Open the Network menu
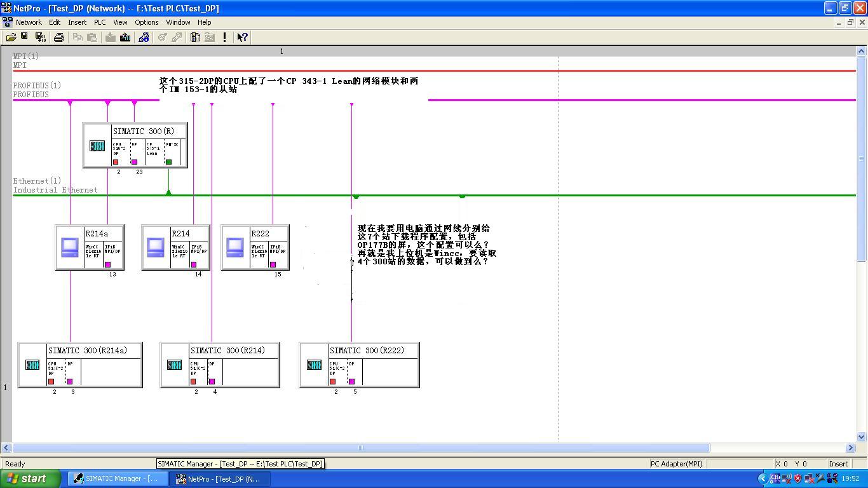The image size is (868, 488). click(29, 22)
